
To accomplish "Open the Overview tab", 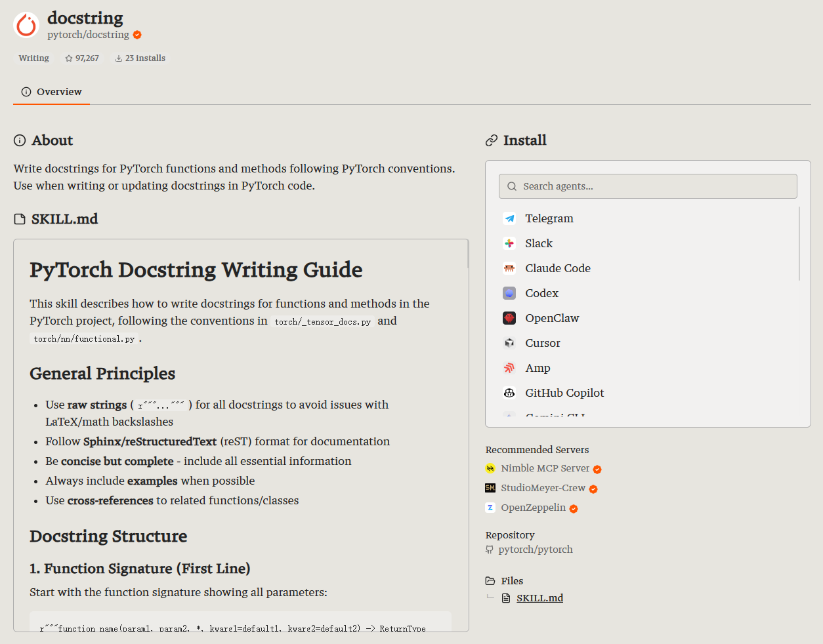I will [52, 92].
